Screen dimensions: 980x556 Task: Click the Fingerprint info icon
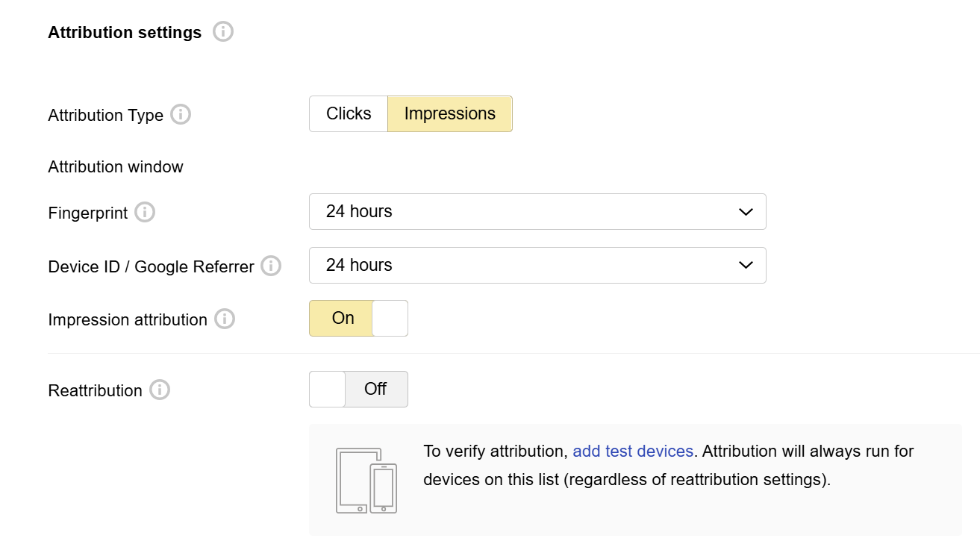coord(145,213)
